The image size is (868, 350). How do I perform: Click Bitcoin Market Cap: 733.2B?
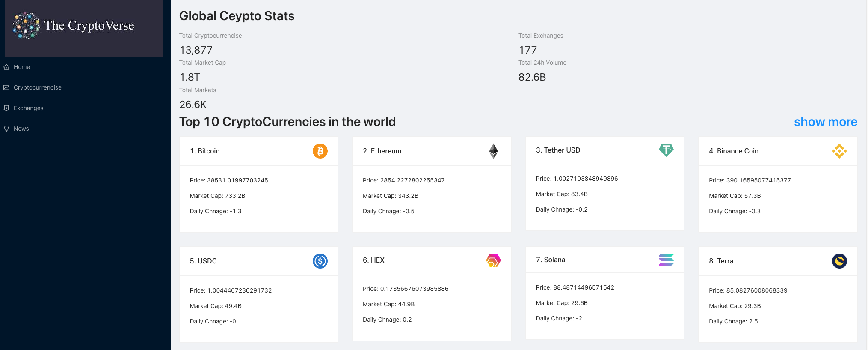coord(217,196)
